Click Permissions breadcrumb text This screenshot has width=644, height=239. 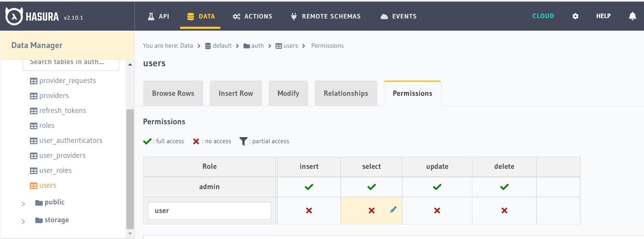(x=327, y=46)
